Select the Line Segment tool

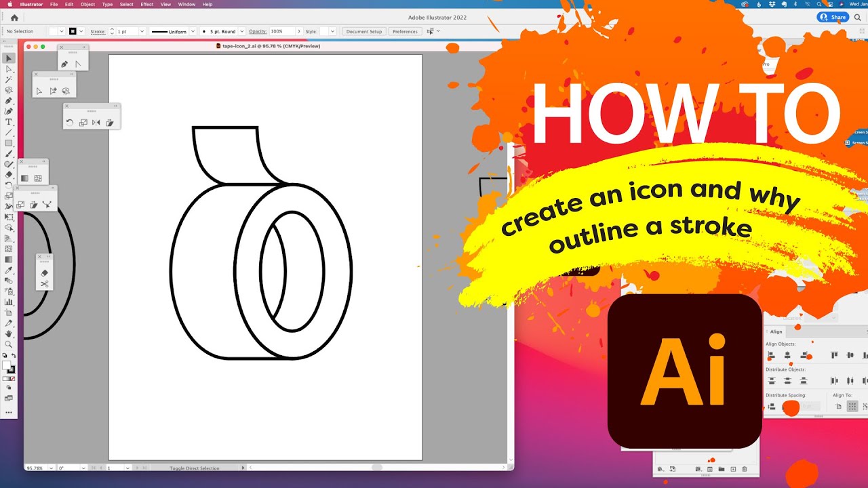coord(9,133)
